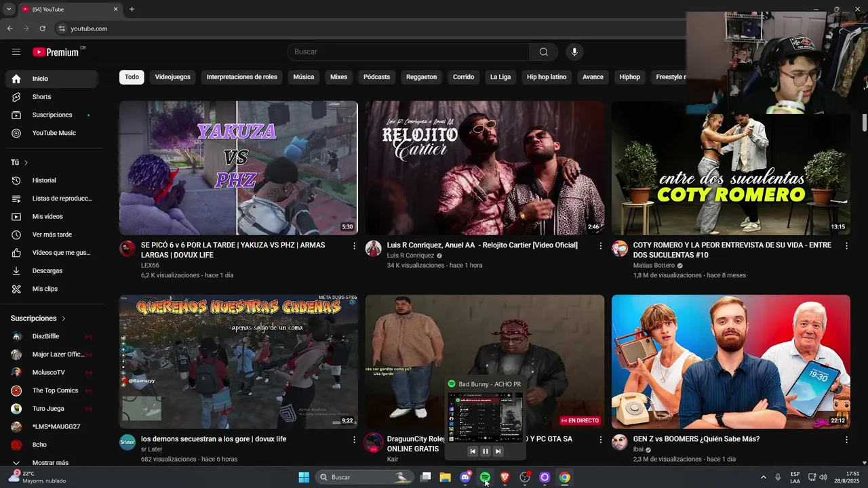This screenshot has height=488, width=868.
Task: Select the Música filter chip
Action: point(304,77)
